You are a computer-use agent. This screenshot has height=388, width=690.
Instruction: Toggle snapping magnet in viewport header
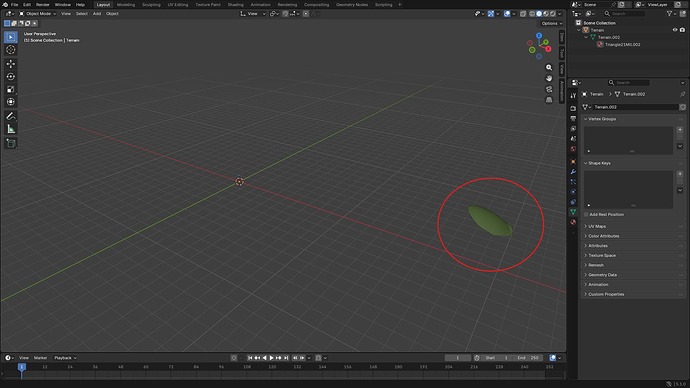click(285, 14)
